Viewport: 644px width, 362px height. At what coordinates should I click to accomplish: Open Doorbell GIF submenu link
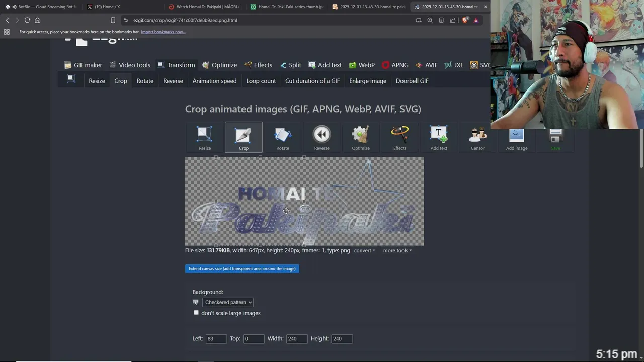(412, 81)
